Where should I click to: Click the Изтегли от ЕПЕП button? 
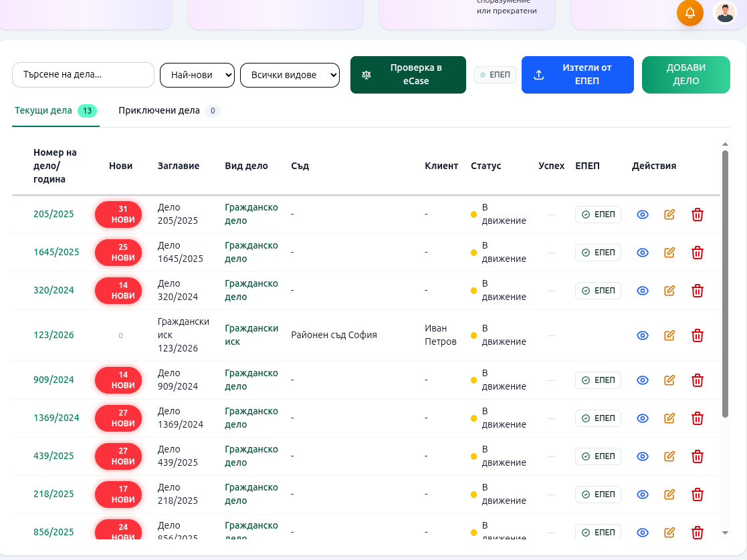coord(577,75)
